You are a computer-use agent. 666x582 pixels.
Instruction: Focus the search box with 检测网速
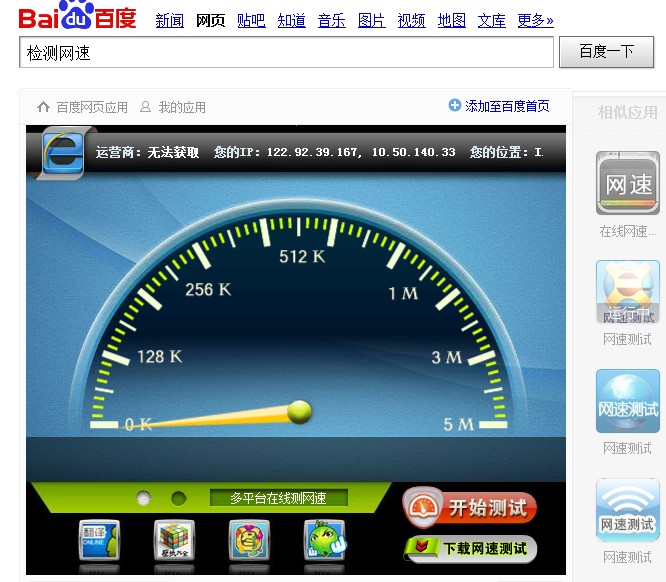286,52
